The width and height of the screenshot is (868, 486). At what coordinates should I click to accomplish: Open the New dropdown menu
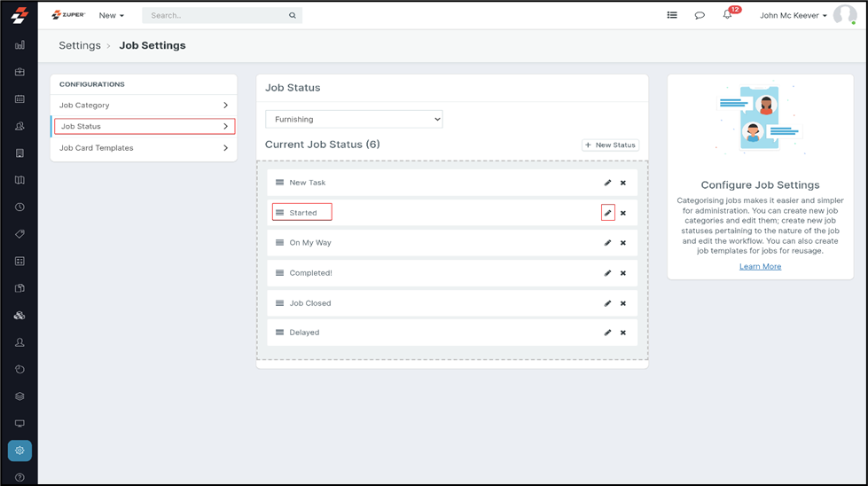tap(111, 15)
